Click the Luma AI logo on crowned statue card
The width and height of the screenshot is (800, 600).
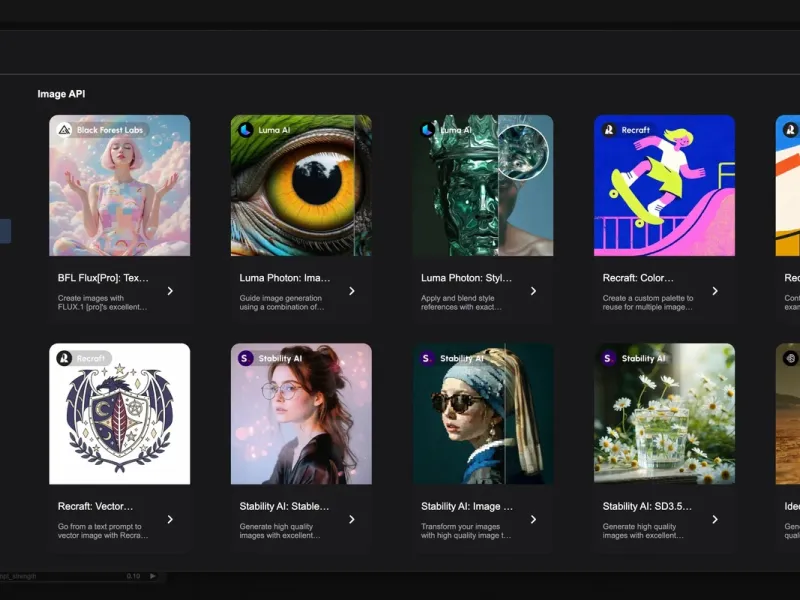[428, 130]
